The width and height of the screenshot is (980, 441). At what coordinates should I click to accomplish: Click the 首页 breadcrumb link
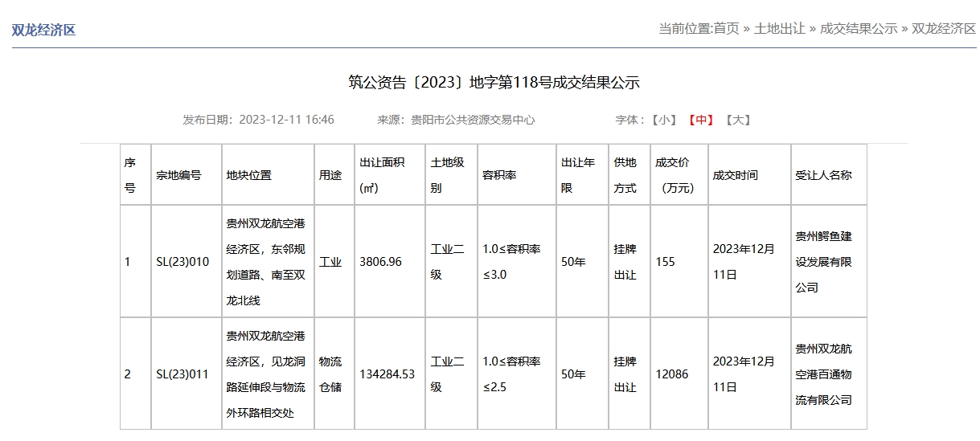(x=726, y=28)
